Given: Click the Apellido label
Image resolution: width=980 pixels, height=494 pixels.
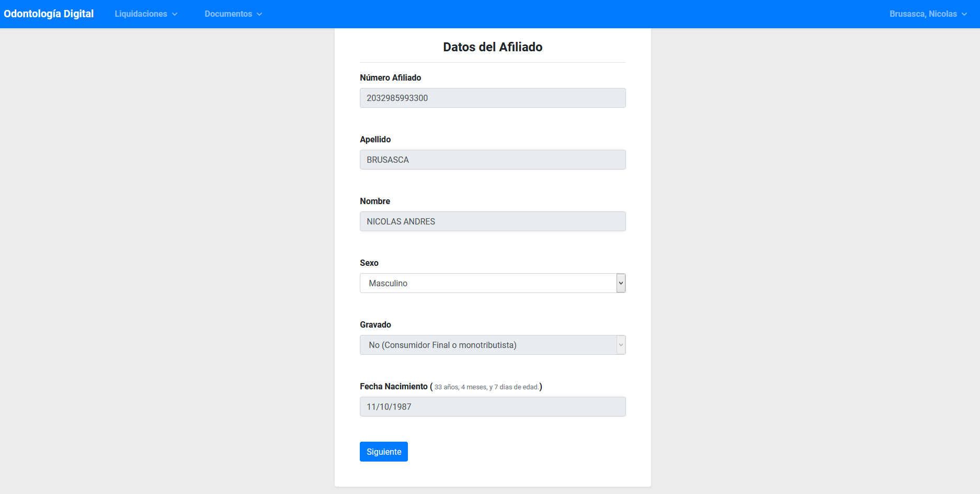Looking at the screenshot, I should (375, 139).
